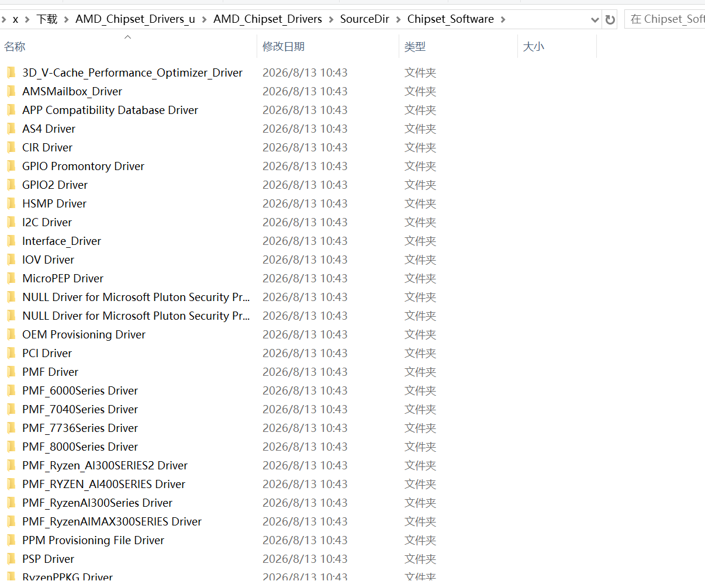Screen dimensions: 705x588
Task: Select the PMF_6000Series Driver folder icon
Action: coord(11,390)
